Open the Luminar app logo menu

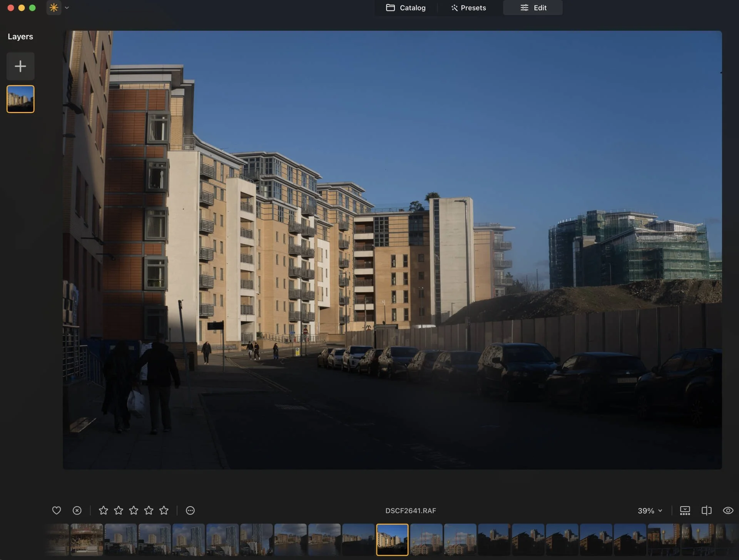[54, 8]
